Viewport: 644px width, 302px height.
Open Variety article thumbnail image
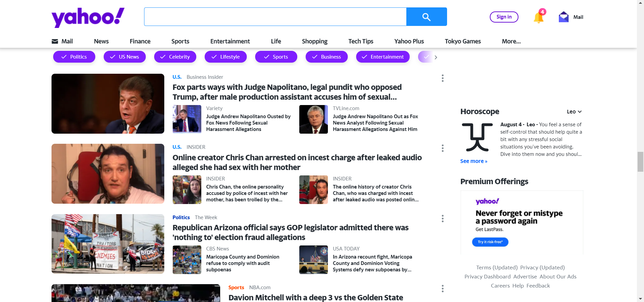tap(187, 119)
